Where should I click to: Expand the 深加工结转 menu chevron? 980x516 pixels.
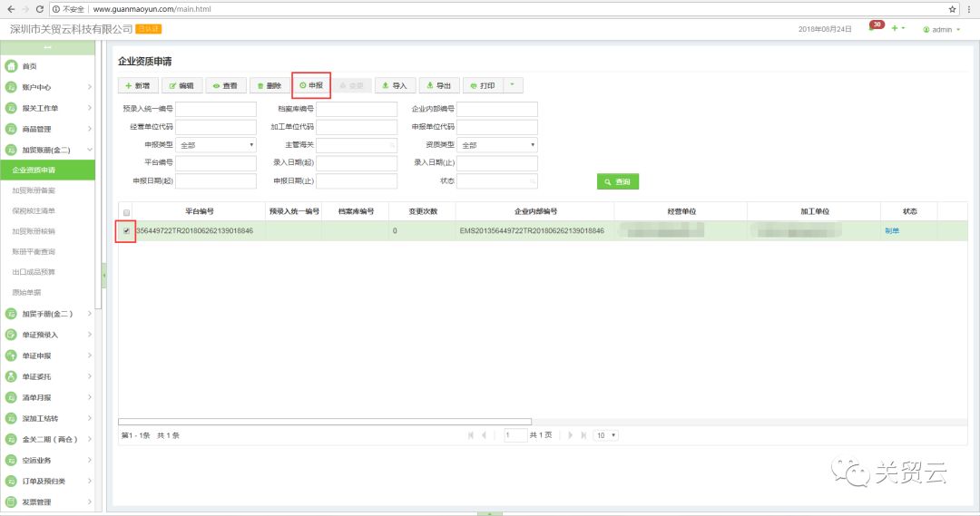[x=89, y=418]
